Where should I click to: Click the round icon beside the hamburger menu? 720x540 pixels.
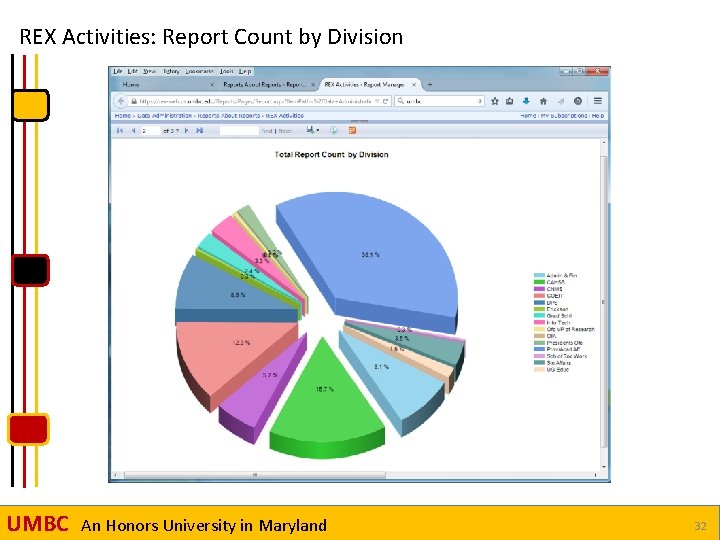pyautogui.click(x=578, y=101)
